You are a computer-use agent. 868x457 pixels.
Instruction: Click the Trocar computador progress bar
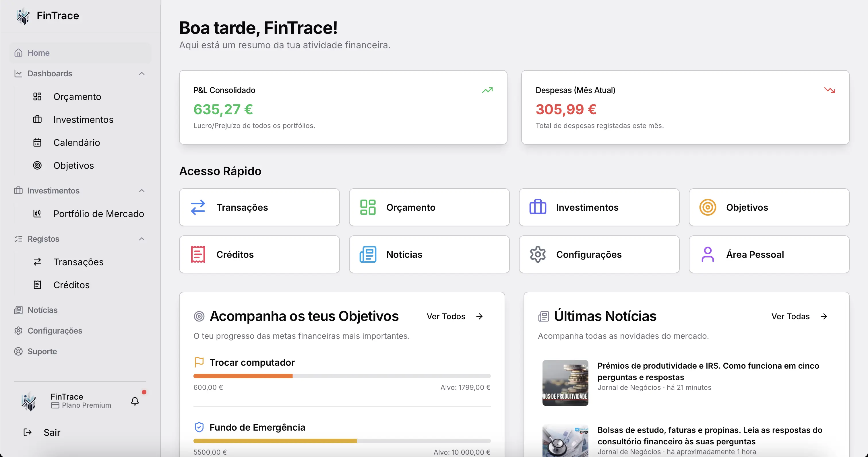[x=342, y=376]
